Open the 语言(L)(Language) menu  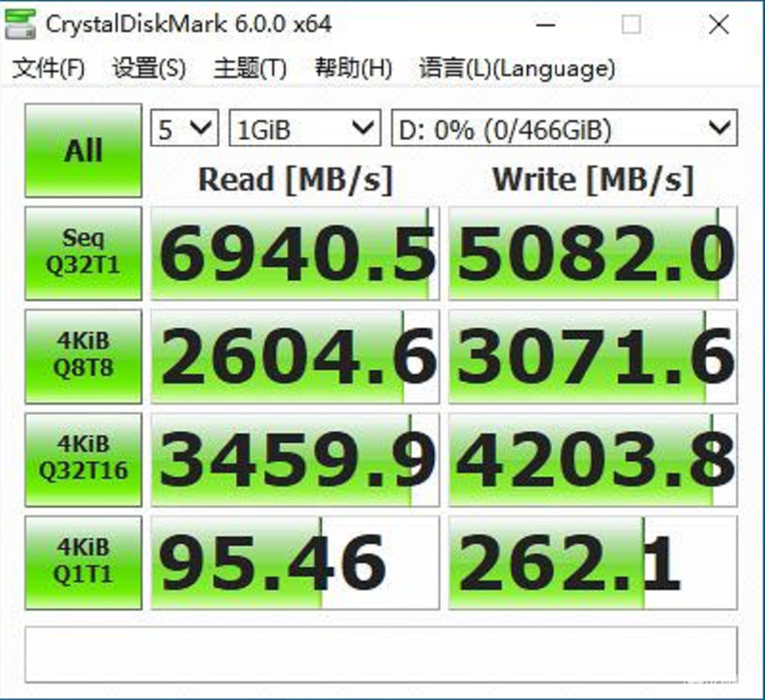click(x=516, y=68)
